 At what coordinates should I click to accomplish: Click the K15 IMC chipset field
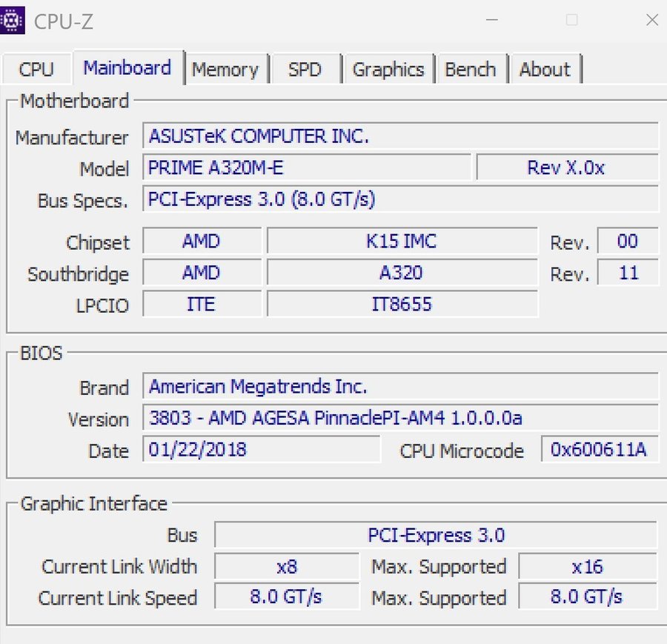tap(402, 241)
